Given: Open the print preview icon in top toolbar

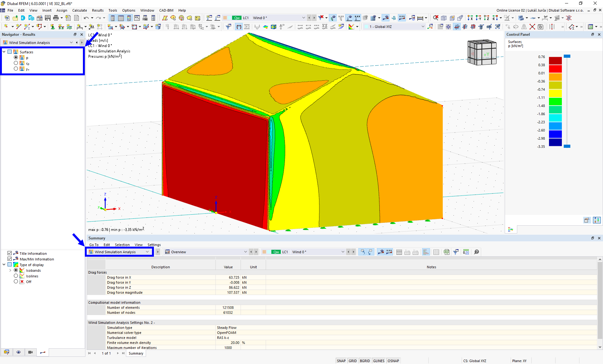Looking at the screenshot, I should click(56, 18).
